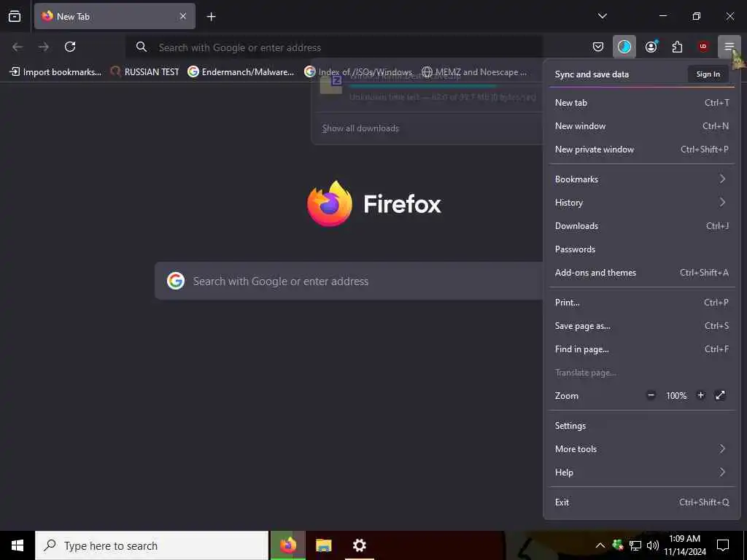This screenshot has width=747, height=560.
Task: Open the Firefox View icon in tab strip
Action: 15,16
